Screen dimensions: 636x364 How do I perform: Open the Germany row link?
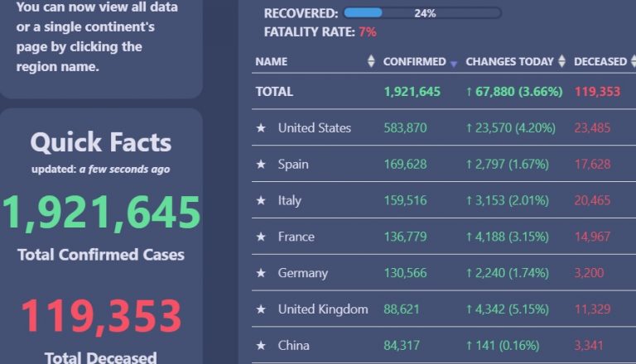303,273
